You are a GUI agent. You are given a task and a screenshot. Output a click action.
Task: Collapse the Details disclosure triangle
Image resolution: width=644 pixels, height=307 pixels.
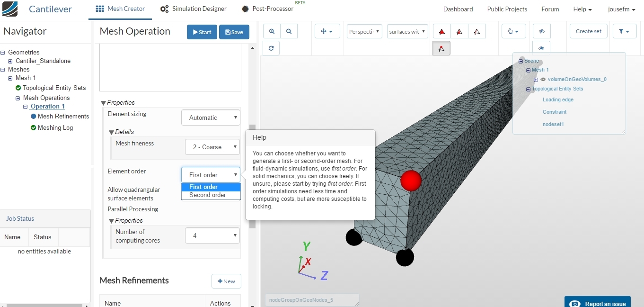pyautogui.click(x=111, y=132)
